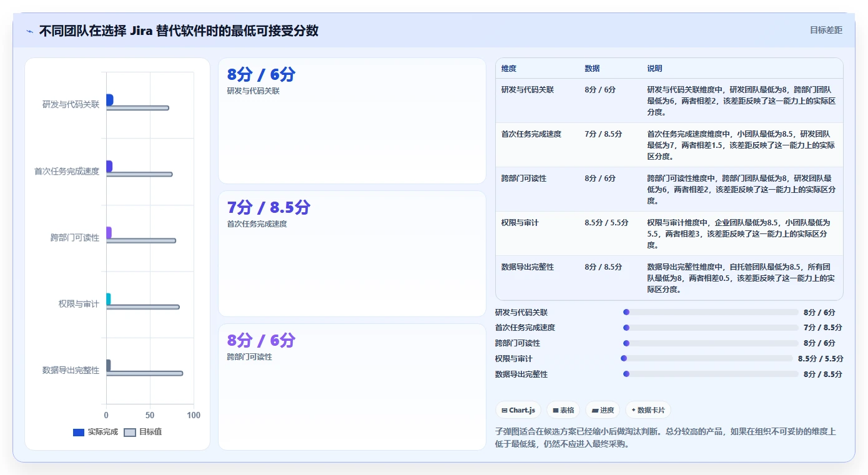Click 权限与审计 in the table's first column

pos(520,223)
